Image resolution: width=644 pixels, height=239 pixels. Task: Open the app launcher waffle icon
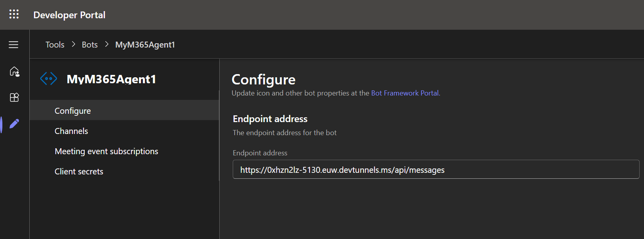pos(14,14)
